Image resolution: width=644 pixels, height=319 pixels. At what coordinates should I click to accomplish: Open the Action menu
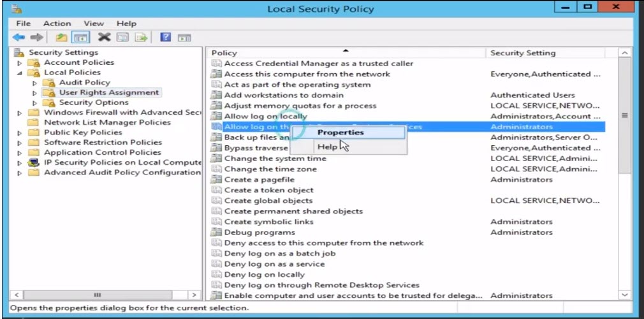57,24
